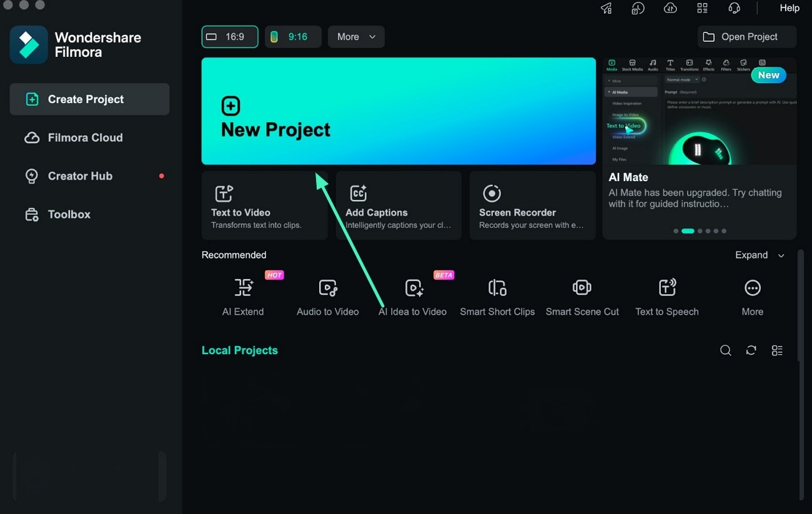Click the BETA badge on AI Idea to Video
Image resolution: width=812 pixels, height=514 pixels.
tap(443, 275)
